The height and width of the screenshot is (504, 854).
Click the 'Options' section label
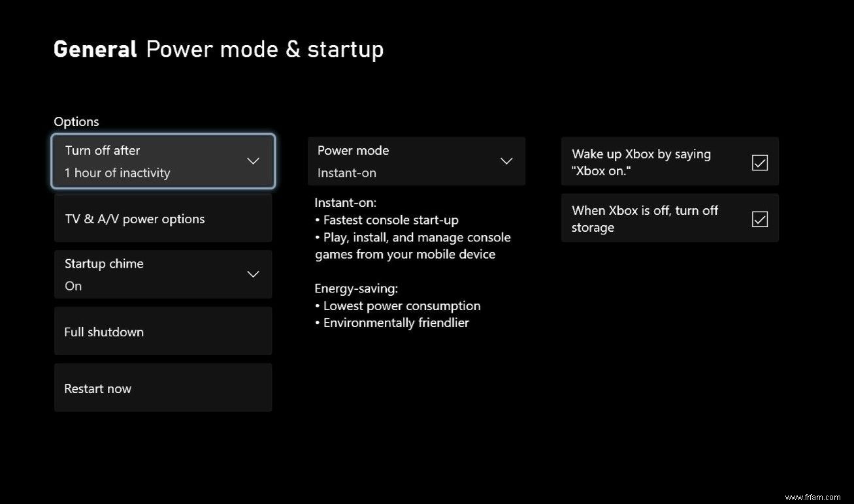pos(76,122)
